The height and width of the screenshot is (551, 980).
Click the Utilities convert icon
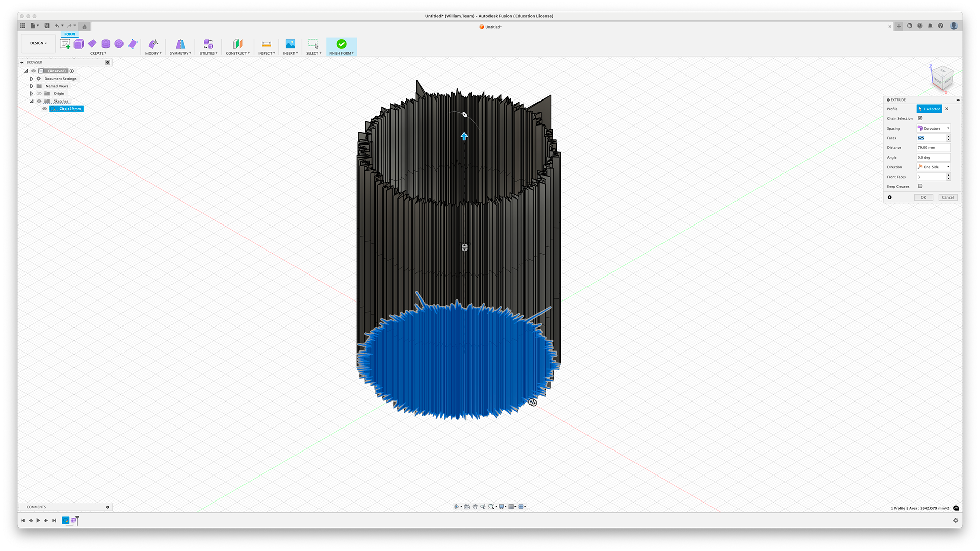click(x=208, y=44)
